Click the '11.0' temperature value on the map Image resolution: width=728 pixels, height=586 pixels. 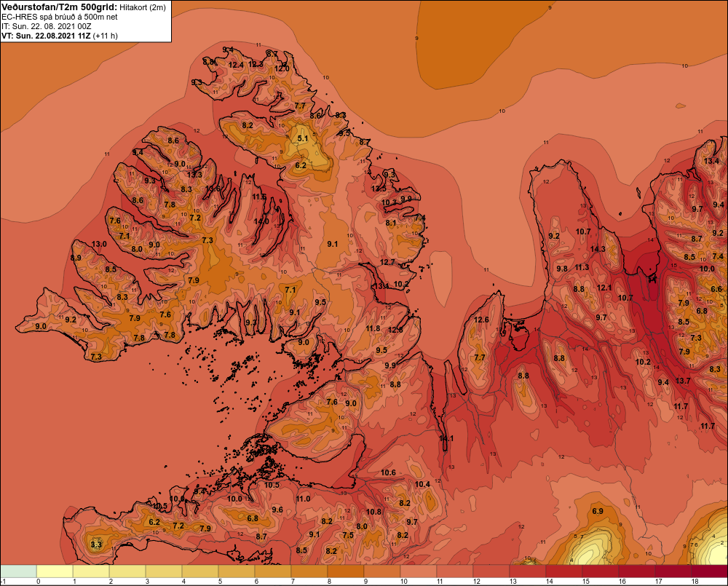pyautogui.click(x=303, y=499)
